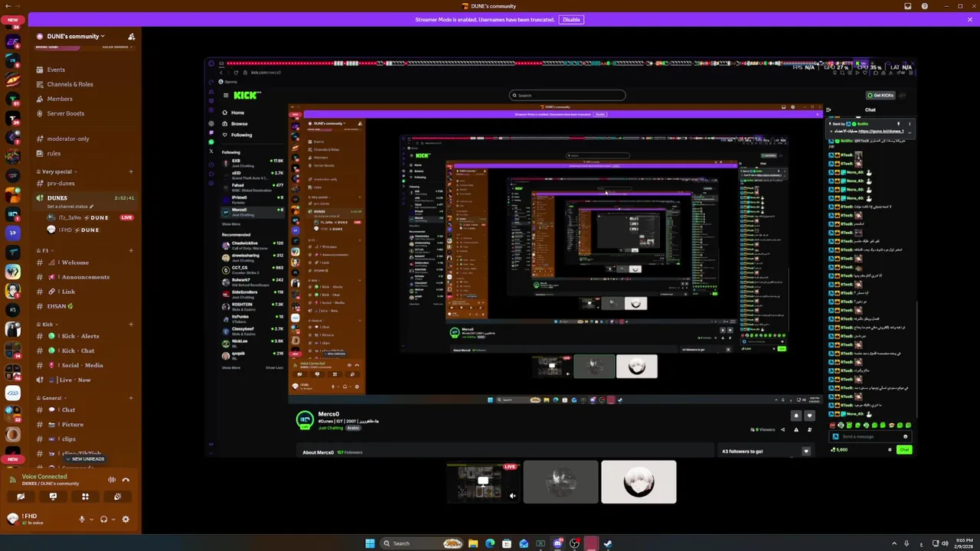Jump to NEW UNREADS in channel list
Image resolution: width=980 pixels, height=551 pixels.
(85, 459)
